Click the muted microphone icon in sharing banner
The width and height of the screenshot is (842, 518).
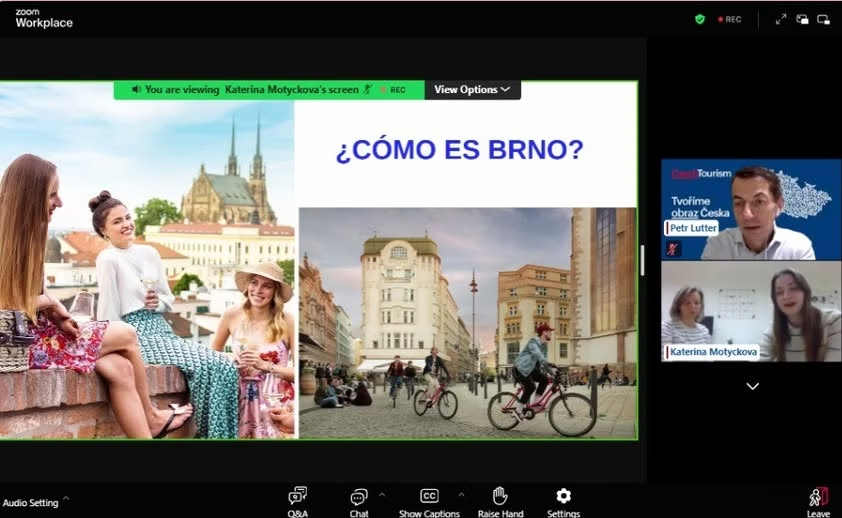[x=367, y=89]
